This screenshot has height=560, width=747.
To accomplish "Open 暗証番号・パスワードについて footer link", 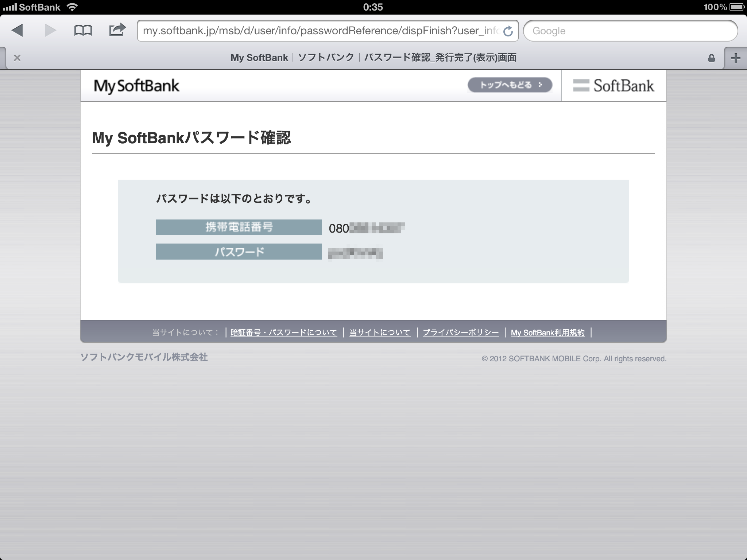I will coord(284,332).
